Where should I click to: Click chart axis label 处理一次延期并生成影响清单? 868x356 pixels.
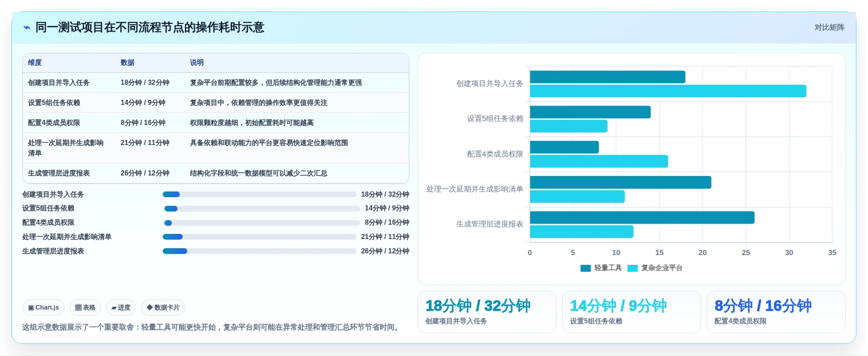[475, 189]
